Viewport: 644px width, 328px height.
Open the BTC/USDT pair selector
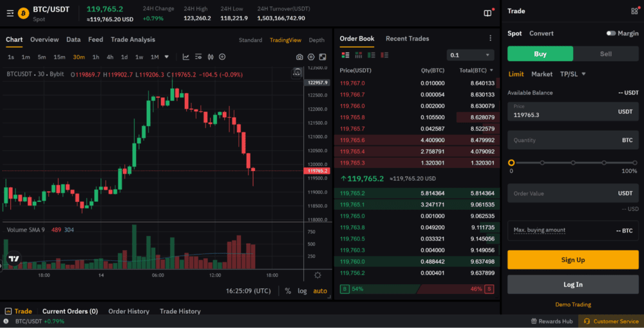coord(52,9)
